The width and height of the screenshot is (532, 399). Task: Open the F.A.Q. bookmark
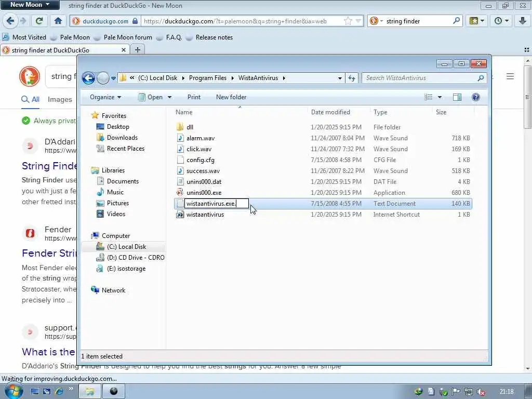pyautogui.click(x=169, y=37)
